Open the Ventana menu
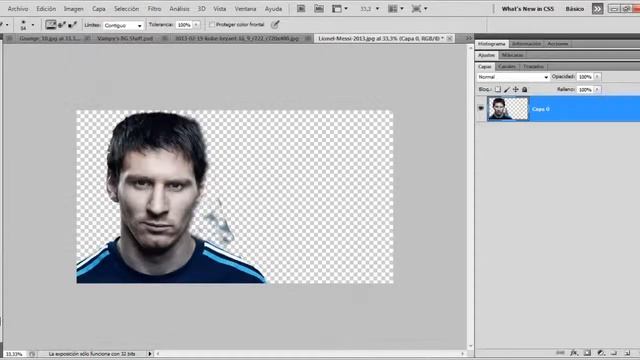640x360 pixels. tap(245, 9)
